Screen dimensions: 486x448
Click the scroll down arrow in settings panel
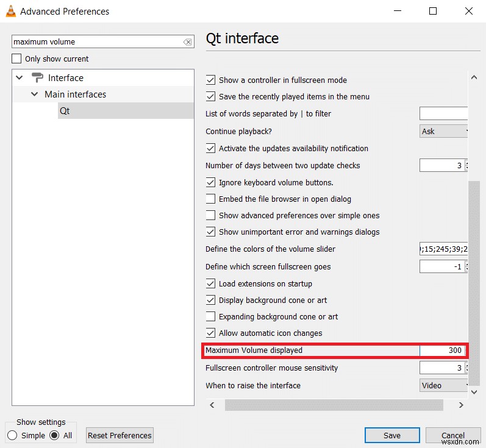[x=474, y=392]
